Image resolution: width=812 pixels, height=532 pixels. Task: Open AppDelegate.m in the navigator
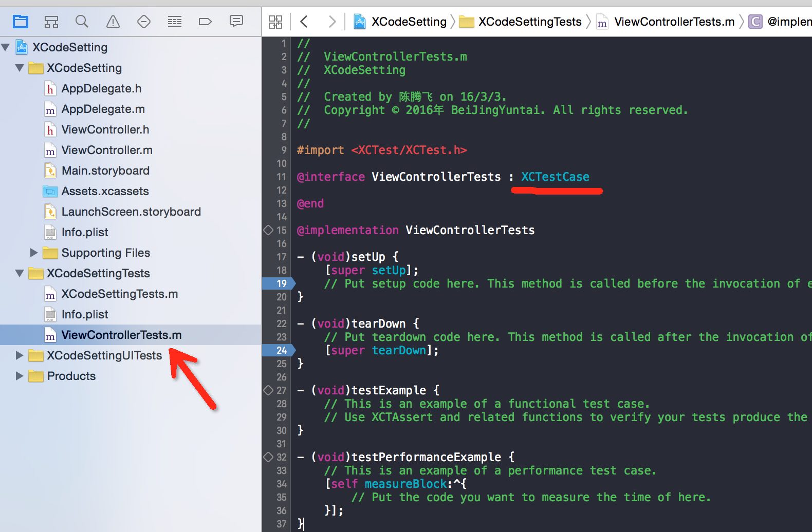pyautogui.click(x=103, y=109)
